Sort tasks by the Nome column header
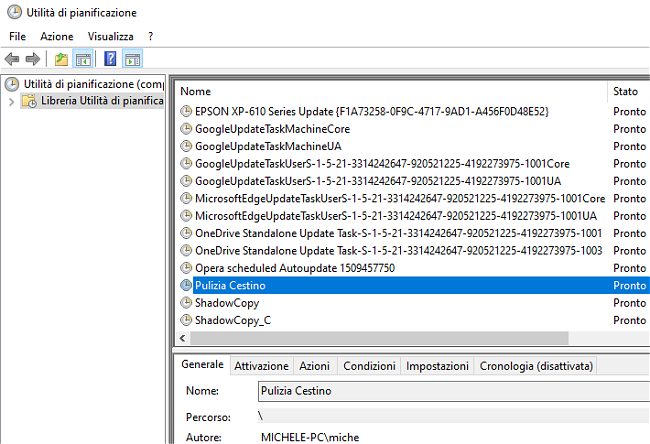The image size is (650, 444). pos(392,91)
